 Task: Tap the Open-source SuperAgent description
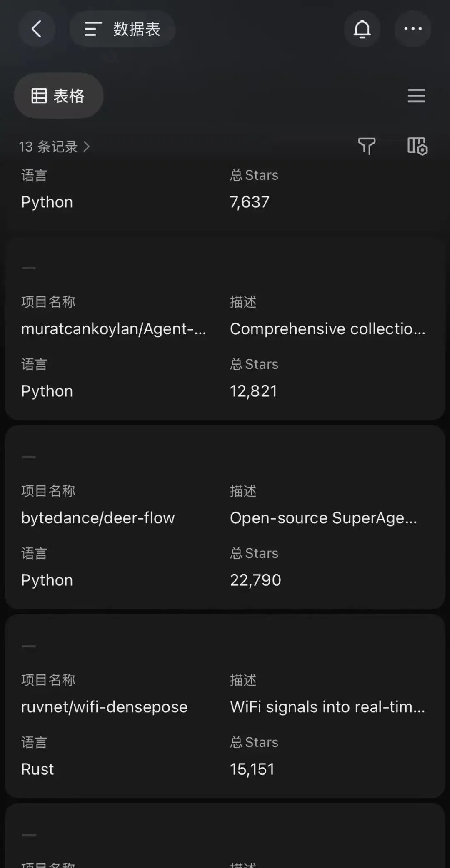point(323,518)
